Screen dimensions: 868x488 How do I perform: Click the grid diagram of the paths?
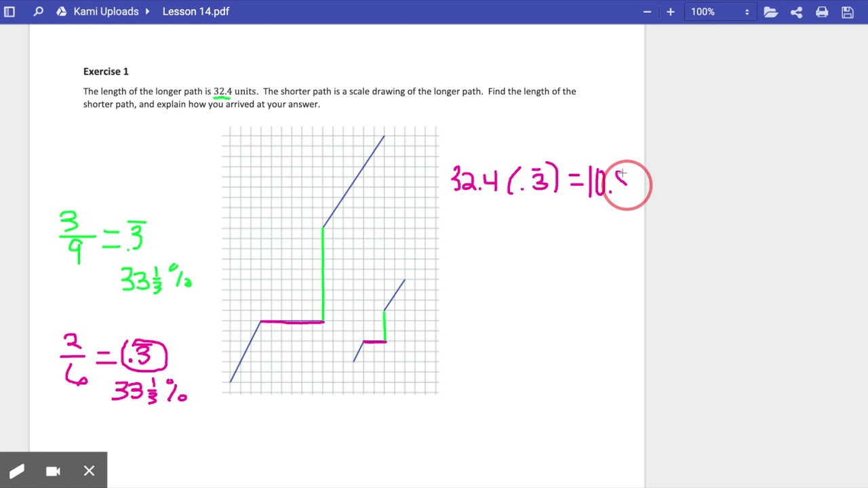(x=330, y=260)
